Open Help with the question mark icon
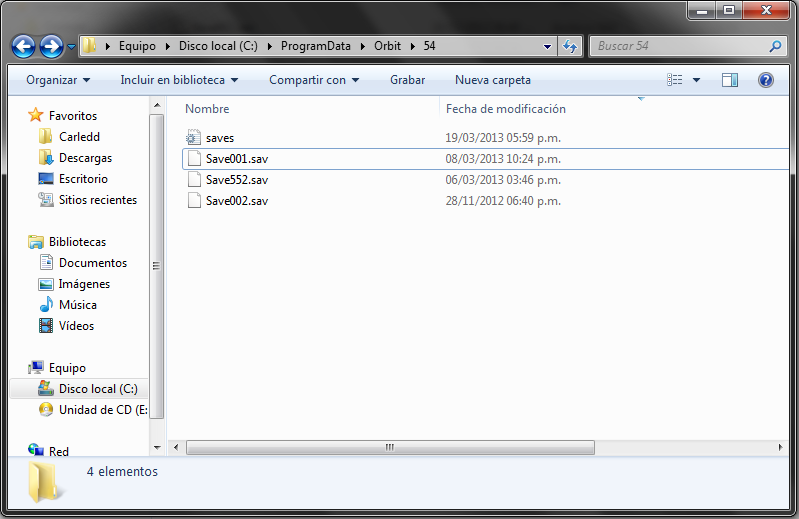799x519 pixels. point(765,80)
